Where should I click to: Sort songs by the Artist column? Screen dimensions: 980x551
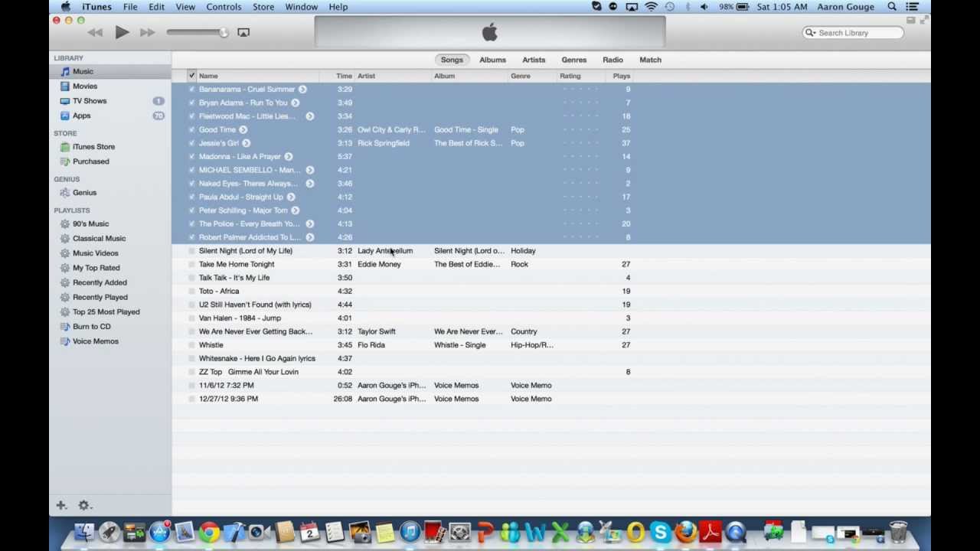point(394,76)
